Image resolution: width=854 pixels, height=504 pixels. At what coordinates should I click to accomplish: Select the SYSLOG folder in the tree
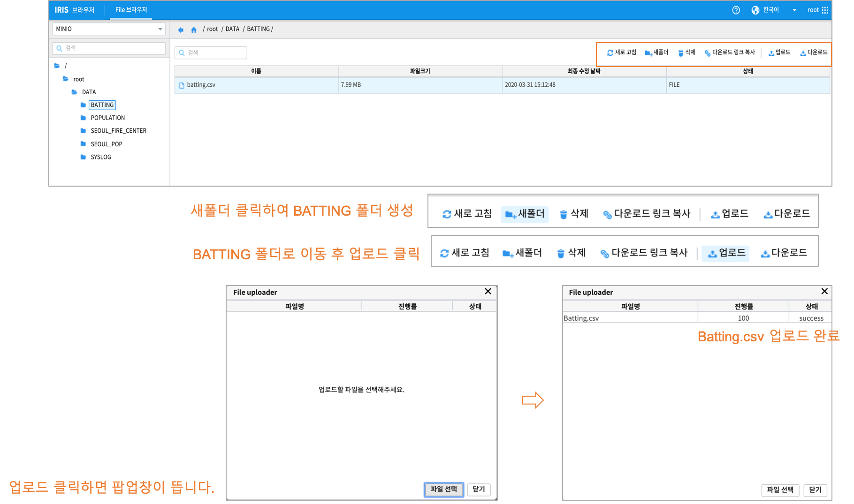pyautogui.click(x=100, y=157)
